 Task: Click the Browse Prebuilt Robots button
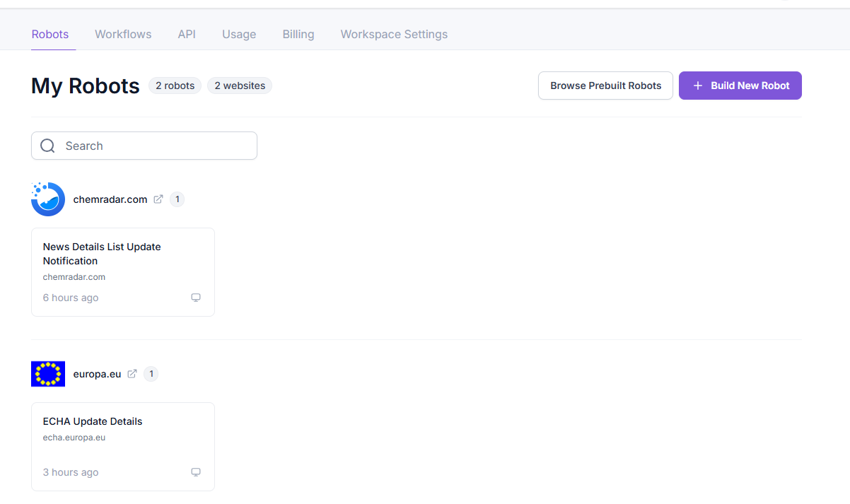coord(605,86)
